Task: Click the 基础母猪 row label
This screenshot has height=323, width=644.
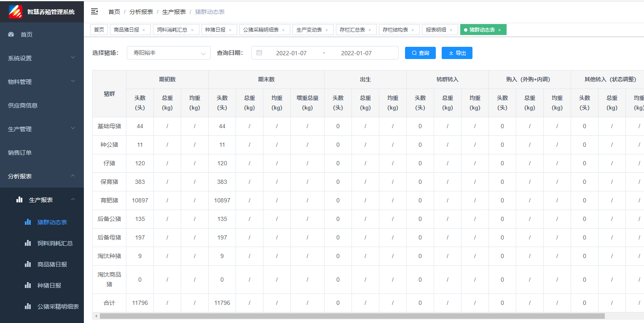Action: point(109,126)
